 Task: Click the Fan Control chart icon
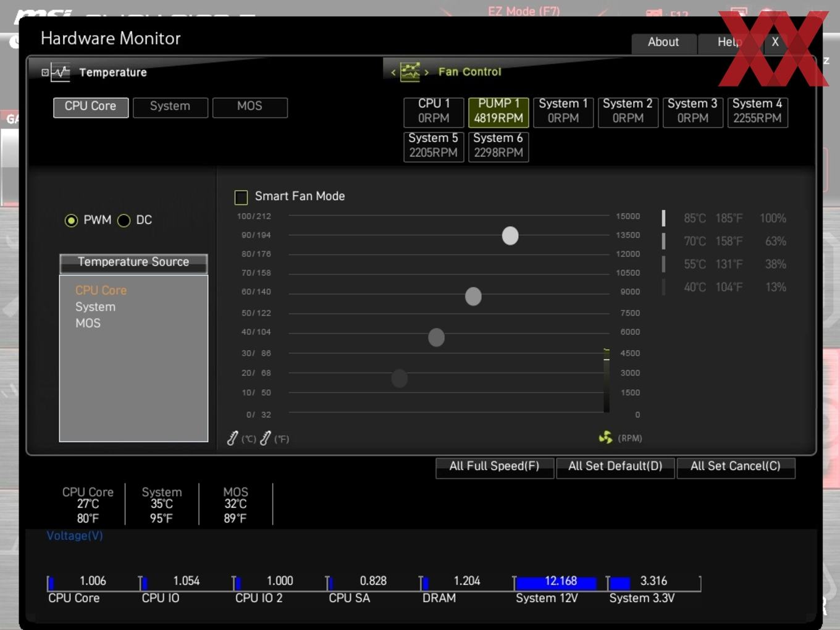(x=410, y=72)
